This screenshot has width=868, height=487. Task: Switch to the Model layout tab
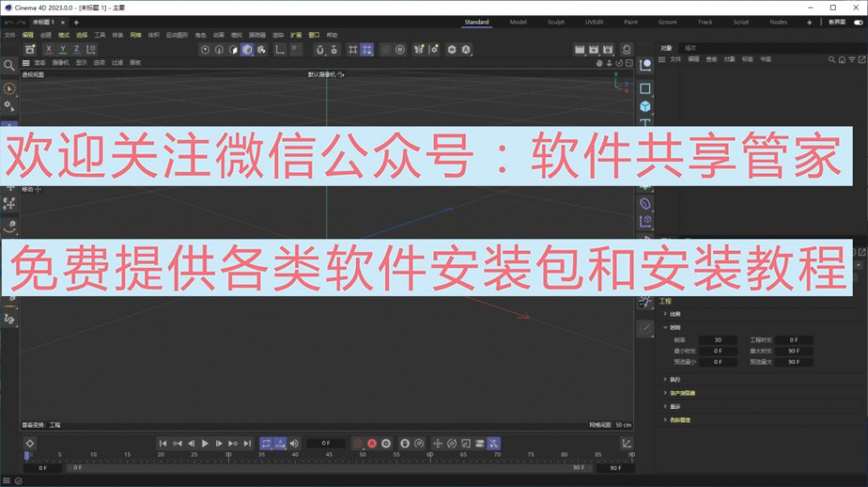518,22
